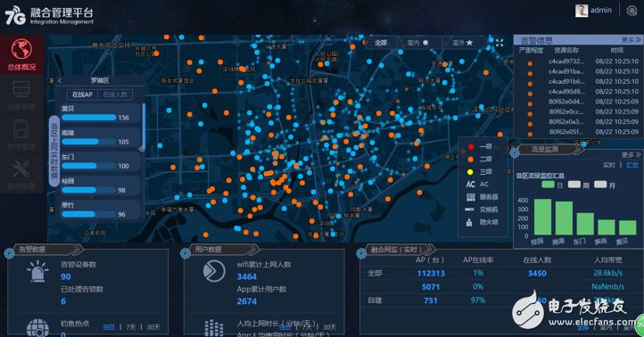644x337 pixels.
Task: Toggle the 月 legend in traffic chart
Action: (605, 185)
